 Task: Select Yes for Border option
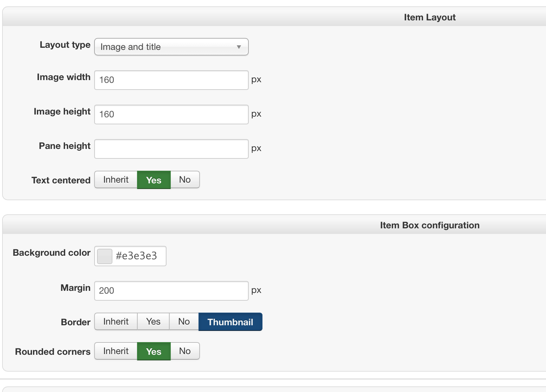point(153,322)
